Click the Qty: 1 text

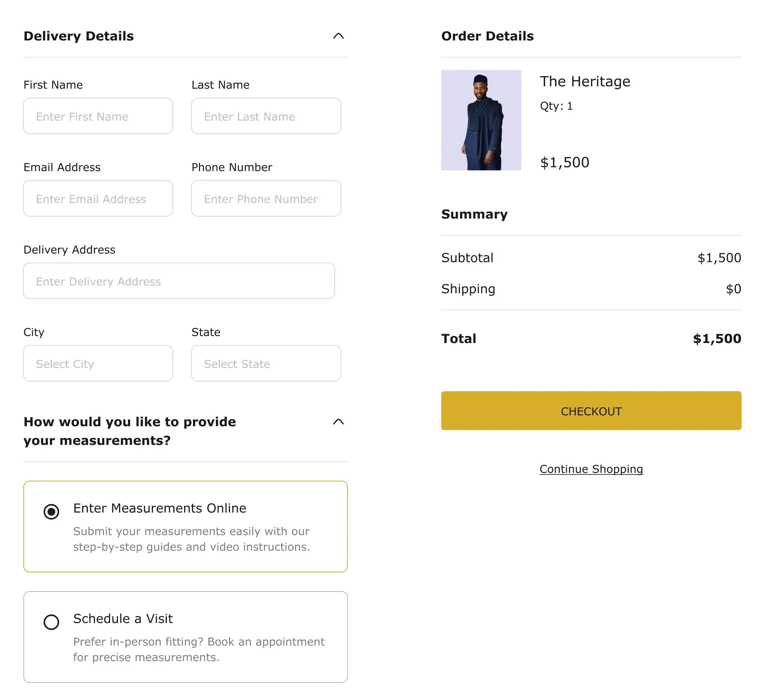(x=556, y=106)
